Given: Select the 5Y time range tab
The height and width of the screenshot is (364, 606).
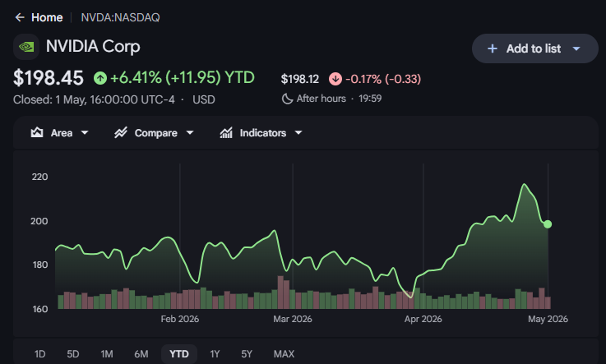Looking at the screenshot, I should (x=247, y=354).
